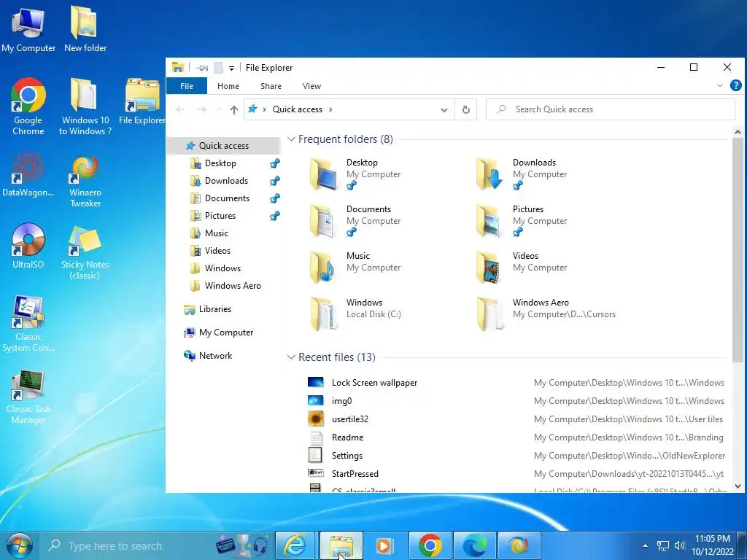Select Videos in navigation pane
747x560 pixels.
pyautogui.click(x=217, y=251)
